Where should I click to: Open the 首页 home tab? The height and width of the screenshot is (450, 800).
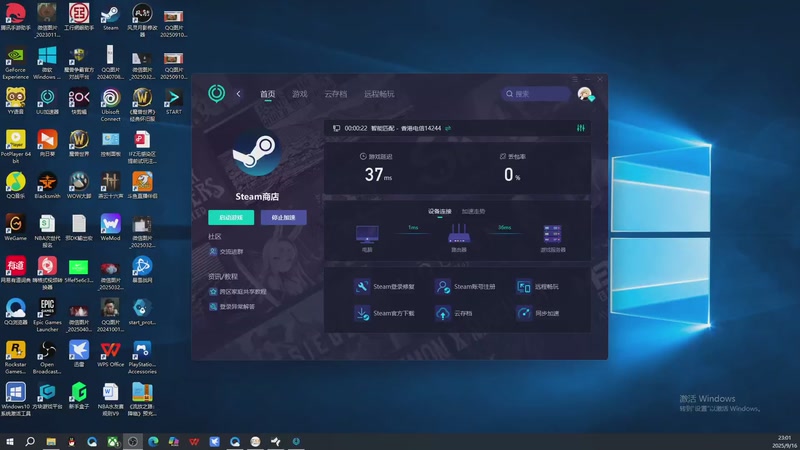click(x=267, y=94)
